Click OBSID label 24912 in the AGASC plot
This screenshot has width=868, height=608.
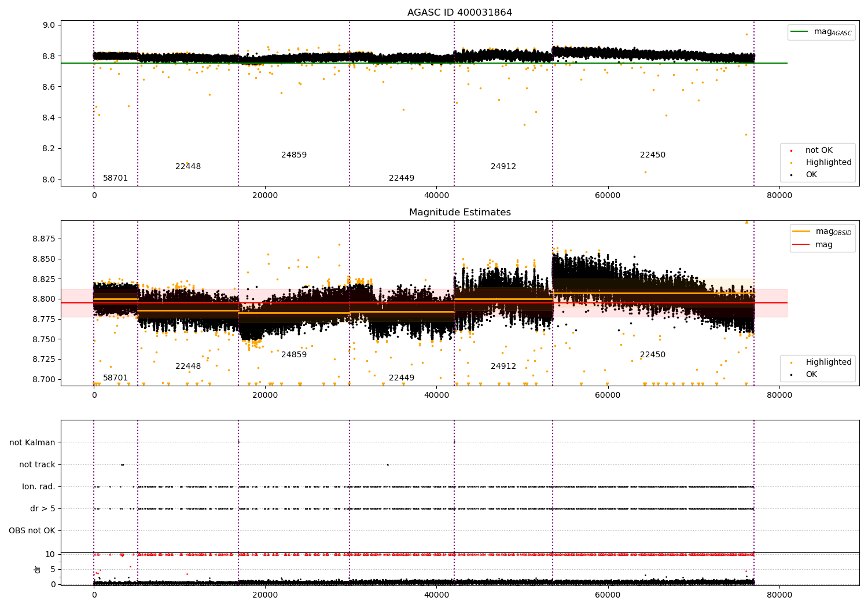(x=503, y=166)
